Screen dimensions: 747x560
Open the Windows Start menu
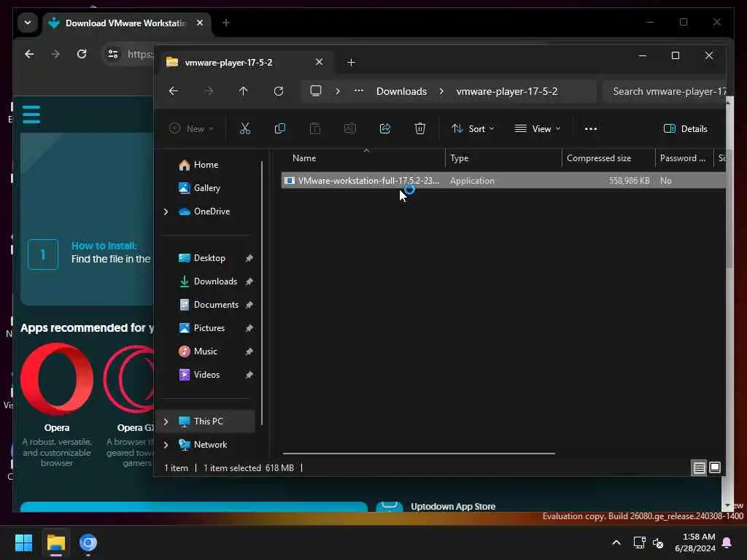coord(23,542)
